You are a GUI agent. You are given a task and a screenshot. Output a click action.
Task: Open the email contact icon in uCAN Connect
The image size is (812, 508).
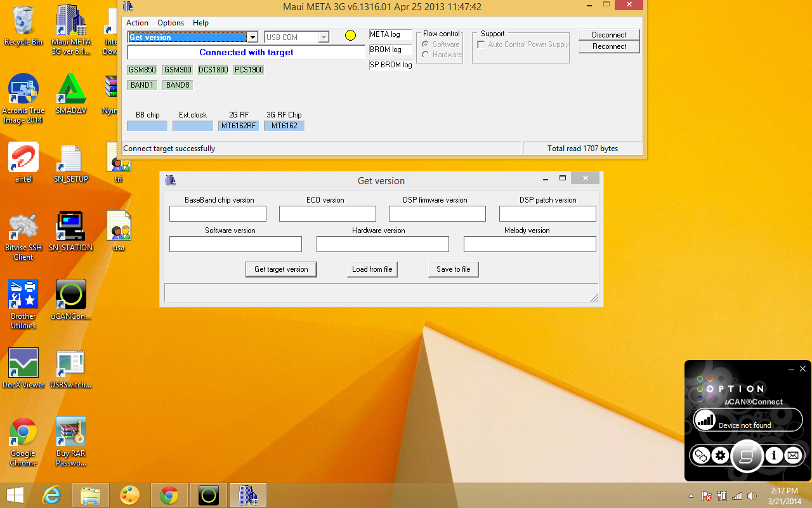pos(793,456)
